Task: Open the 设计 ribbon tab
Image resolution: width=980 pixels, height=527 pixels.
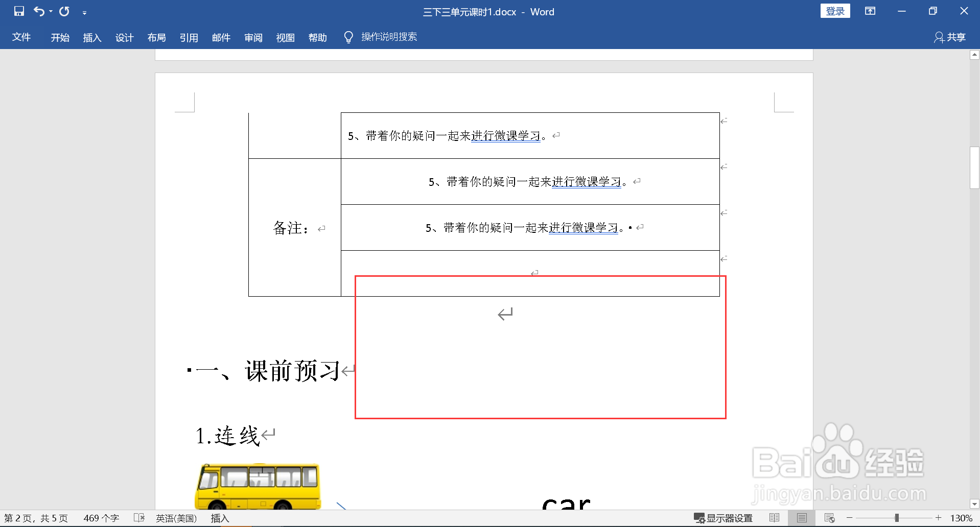Action: click(x=125, y=37)
